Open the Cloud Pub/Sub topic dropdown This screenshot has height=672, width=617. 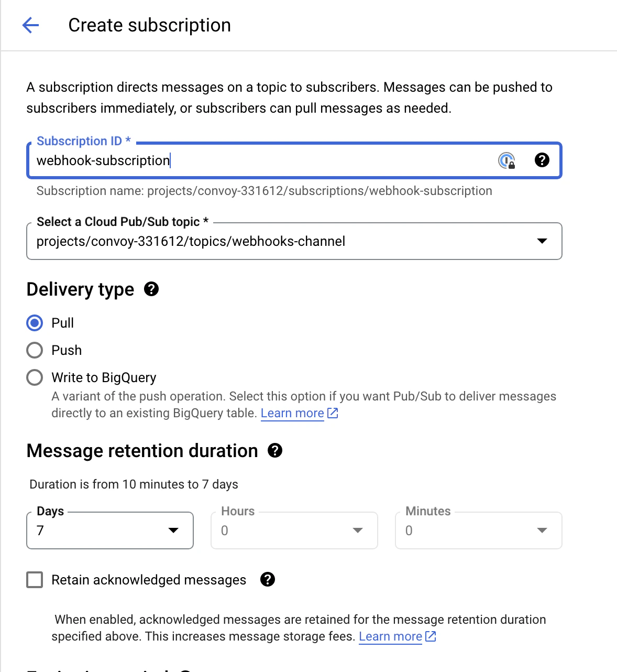click(542, 241)
